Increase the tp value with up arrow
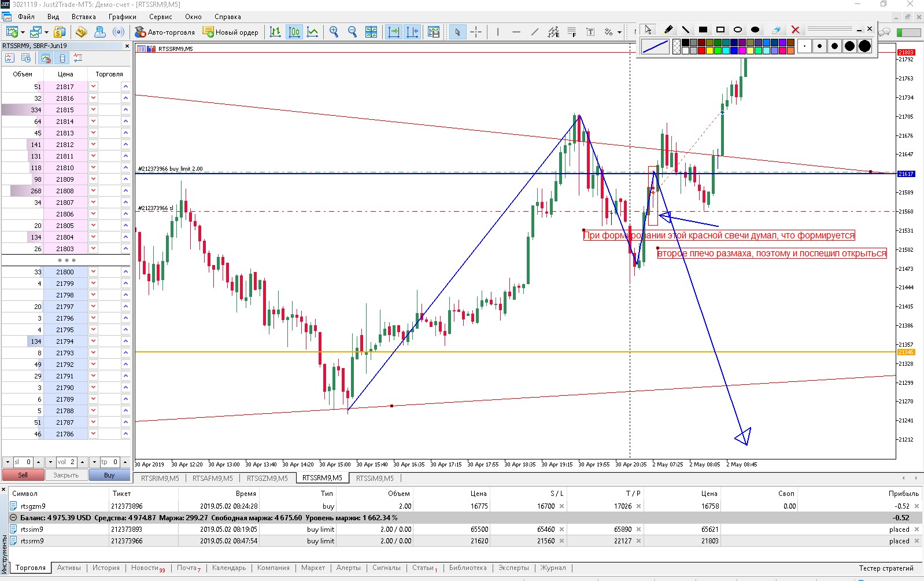924x581 pixels. [x=125, y=462]
